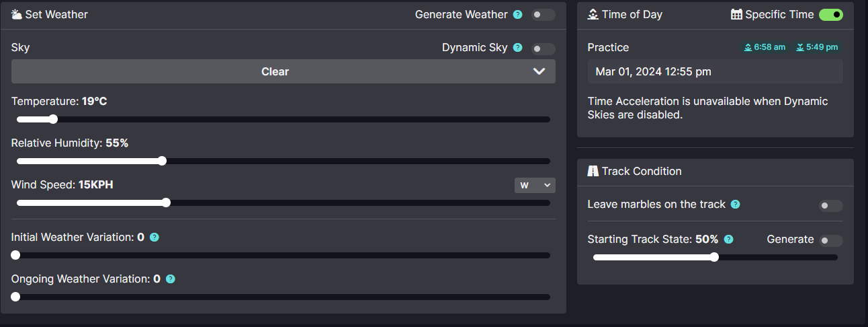Click the Temperature slider handle
This screenshot has width=868, height=327.
[53, 119]
